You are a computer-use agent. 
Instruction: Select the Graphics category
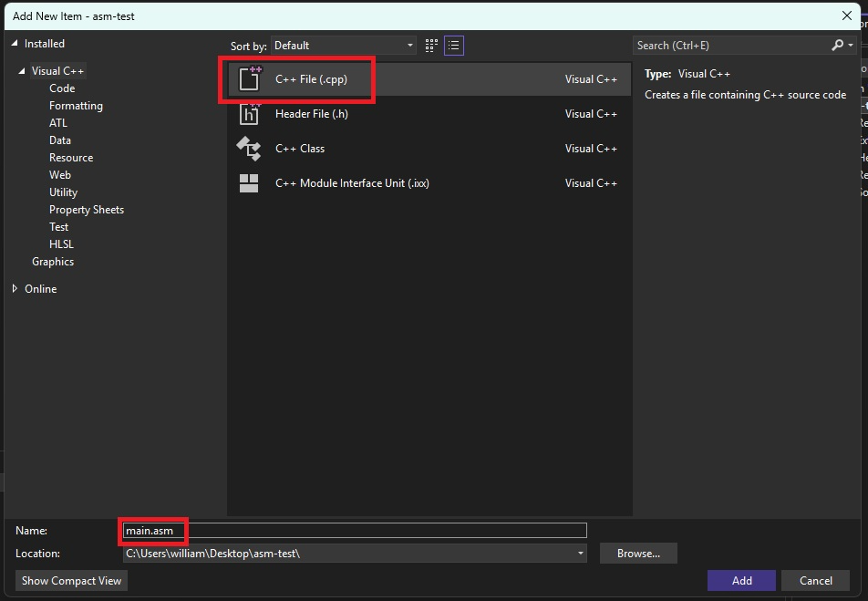(x=53, y=262)
